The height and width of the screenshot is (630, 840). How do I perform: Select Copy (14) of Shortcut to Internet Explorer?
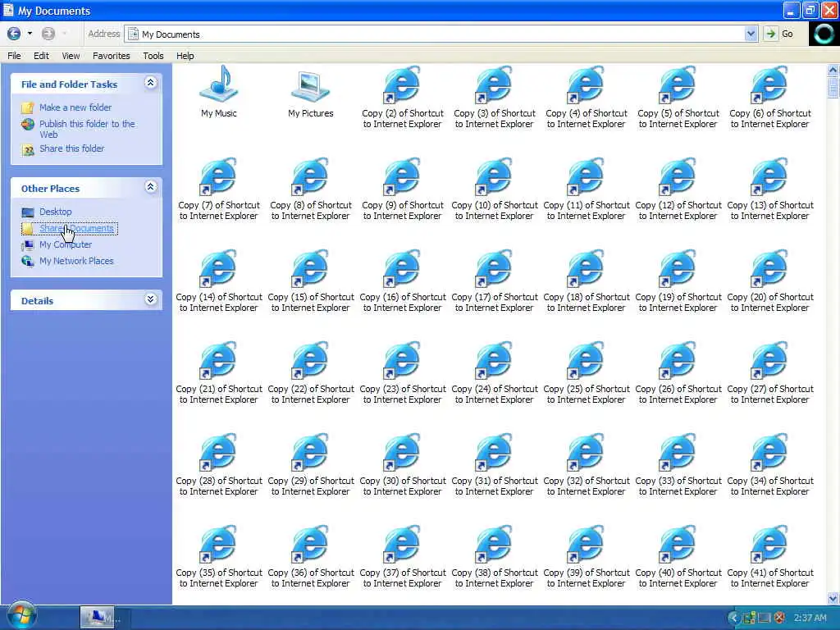218,281
